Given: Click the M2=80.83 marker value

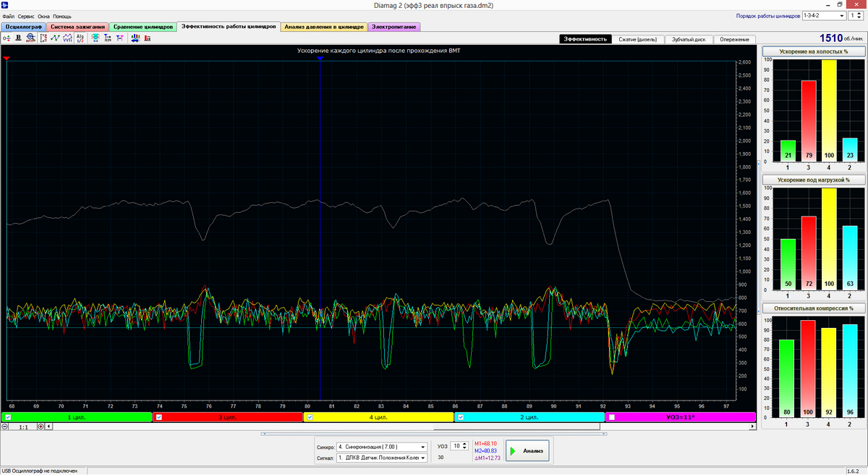Looking at the screenshot, I should (485, 450).
